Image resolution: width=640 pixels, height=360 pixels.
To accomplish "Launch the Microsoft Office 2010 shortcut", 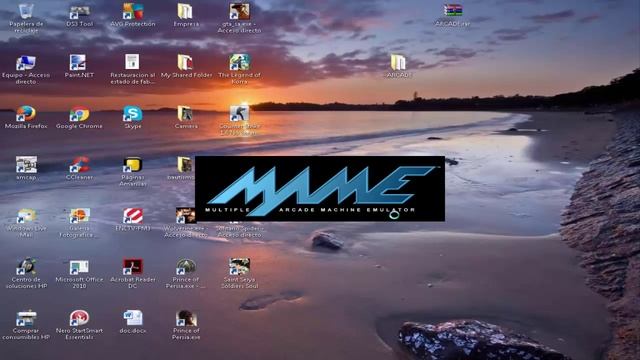I will coord(79,268).
